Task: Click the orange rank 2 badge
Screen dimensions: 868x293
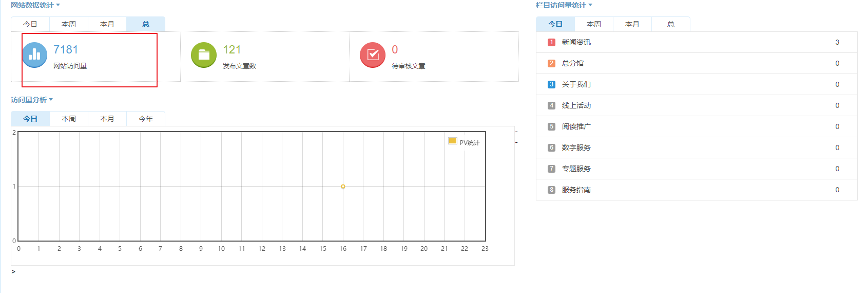Action: [x=551, y=63]
